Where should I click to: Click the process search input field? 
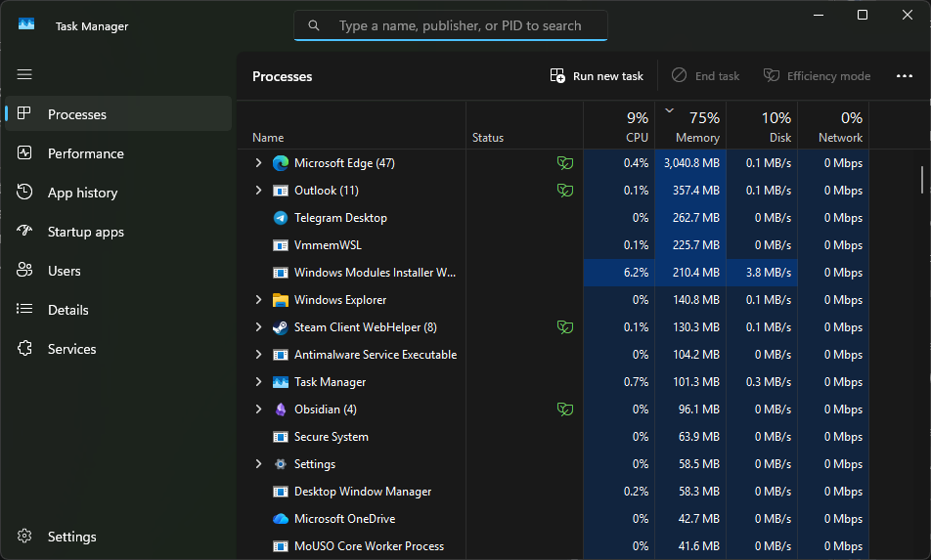pos(460,25)
